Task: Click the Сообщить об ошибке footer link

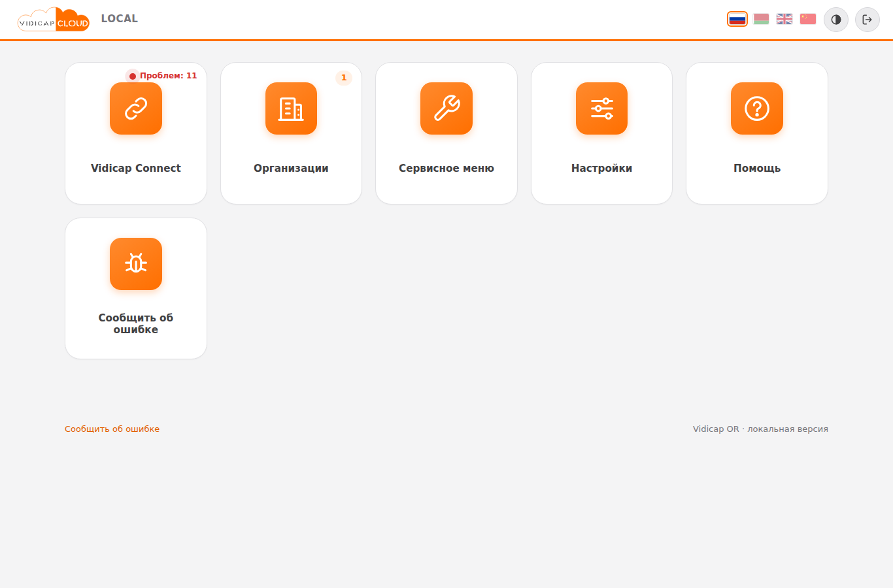Action: (x=112, y=429)
